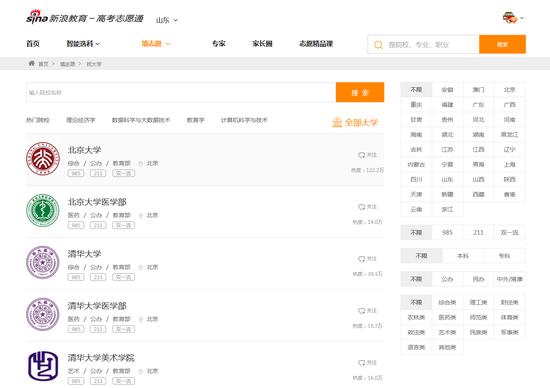Filter schools by the 985 level
Viewport: 550px width, 388px height.
pos(447,233)
